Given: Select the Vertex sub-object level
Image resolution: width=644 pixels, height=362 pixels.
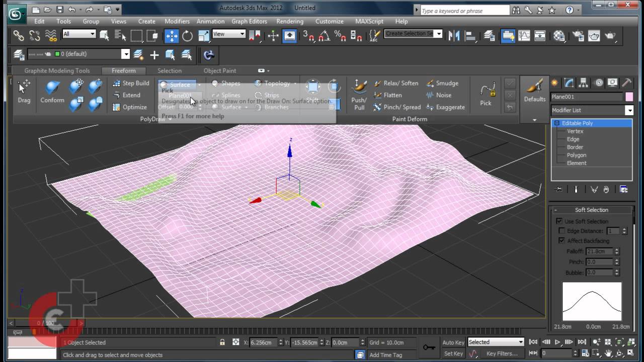Looking at the screenshot, I should tap(575, 131).
